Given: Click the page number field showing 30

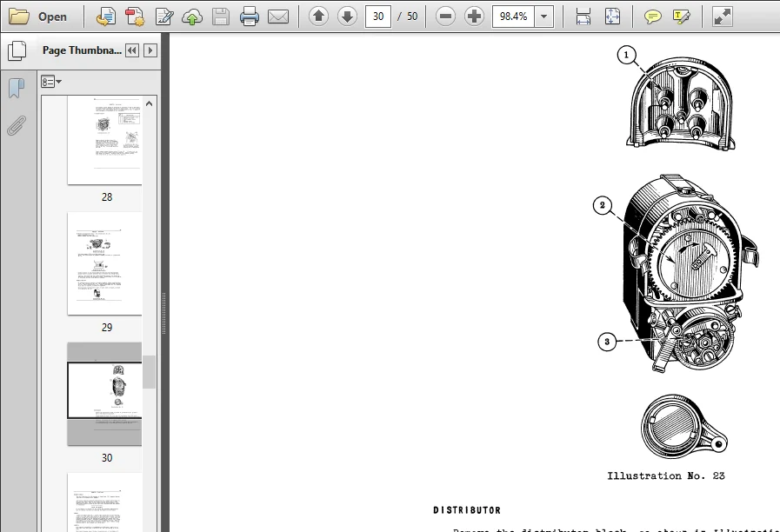Looking at the screenshot, I should [378, 17].
